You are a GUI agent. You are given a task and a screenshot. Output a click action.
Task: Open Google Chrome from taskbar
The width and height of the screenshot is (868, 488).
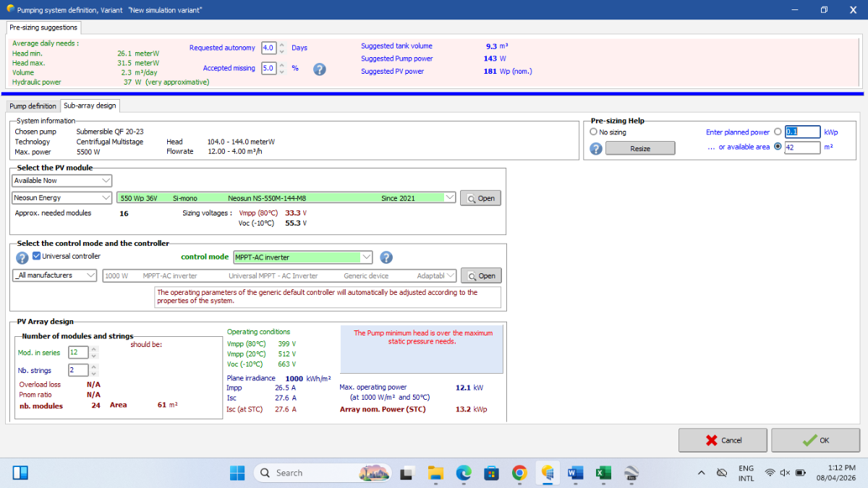point(519,473)
